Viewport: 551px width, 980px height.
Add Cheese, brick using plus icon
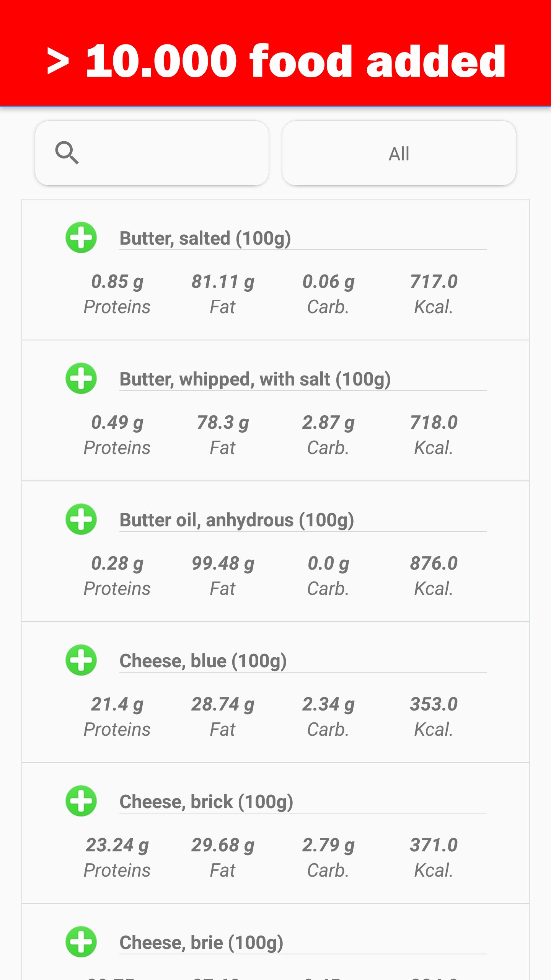click(81, 801)
